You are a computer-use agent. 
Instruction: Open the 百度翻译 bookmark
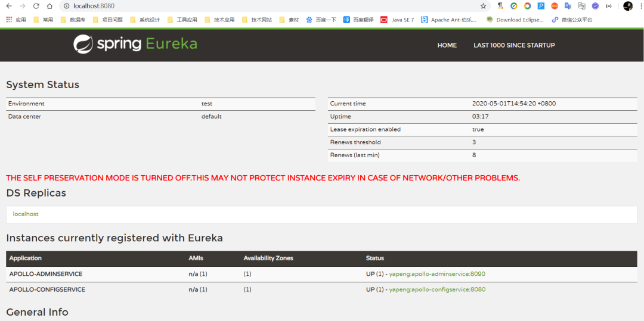pos(358,20)
